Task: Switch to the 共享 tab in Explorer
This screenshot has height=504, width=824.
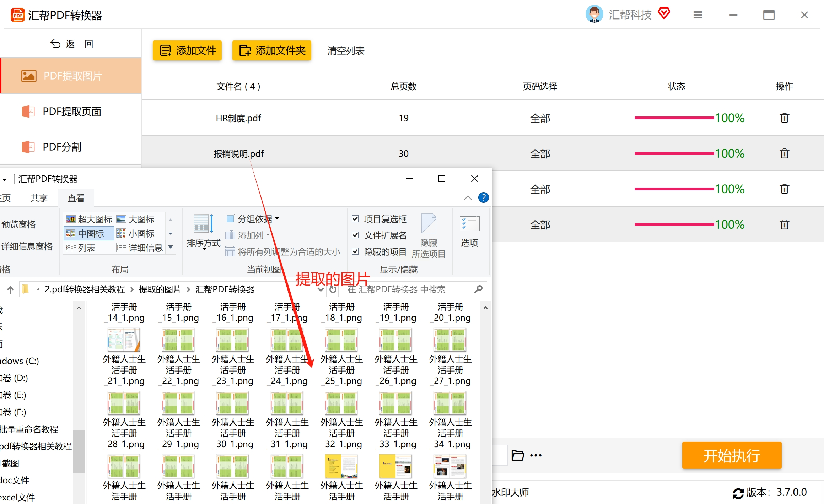Action: [38, 197]
